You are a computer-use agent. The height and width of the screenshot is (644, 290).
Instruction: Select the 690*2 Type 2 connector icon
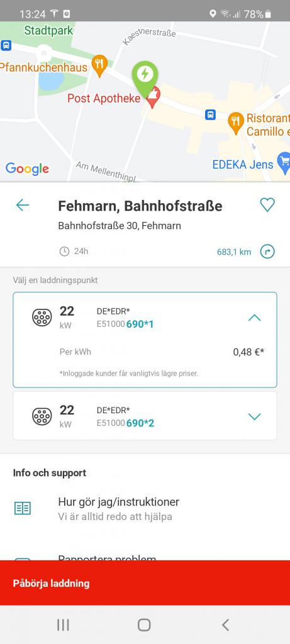(x=42, y=416)
